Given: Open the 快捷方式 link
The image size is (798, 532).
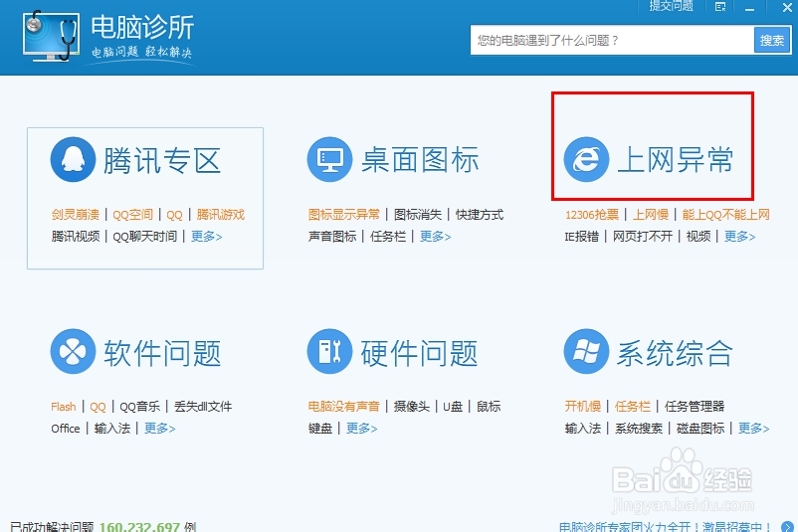Looking at the screenshot, I should click(480, 215).
